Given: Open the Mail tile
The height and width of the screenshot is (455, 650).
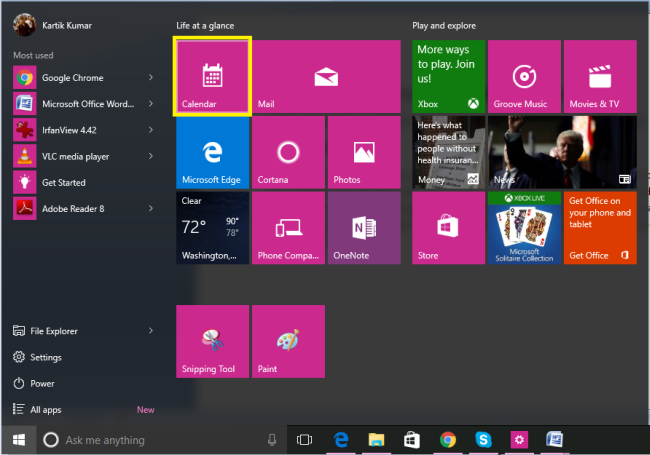Looking at the screenshot, I should (x=326, y=76).
